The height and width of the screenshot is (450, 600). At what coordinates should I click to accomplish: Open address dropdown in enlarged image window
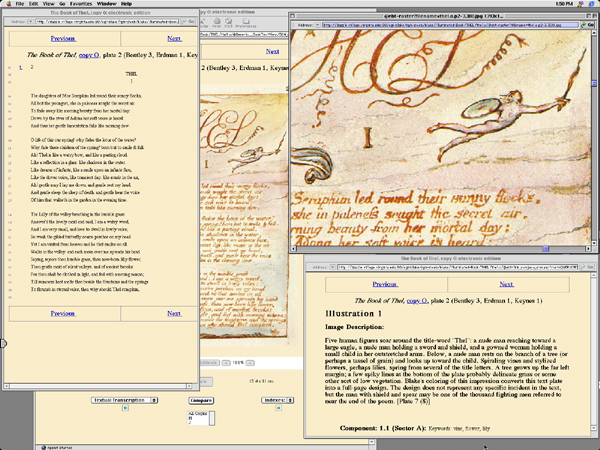[318, 25]
